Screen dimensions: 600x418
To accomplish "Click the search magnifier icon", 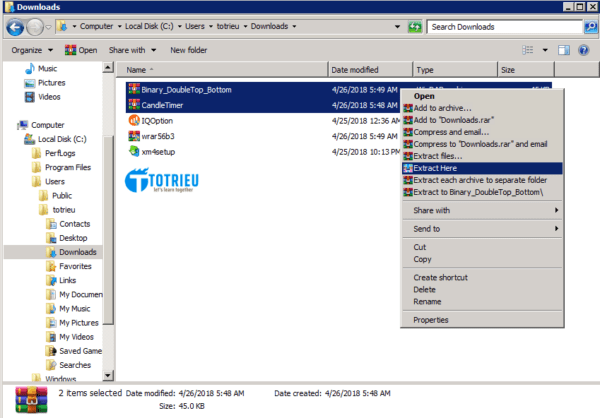I will (x=590, y=27).
